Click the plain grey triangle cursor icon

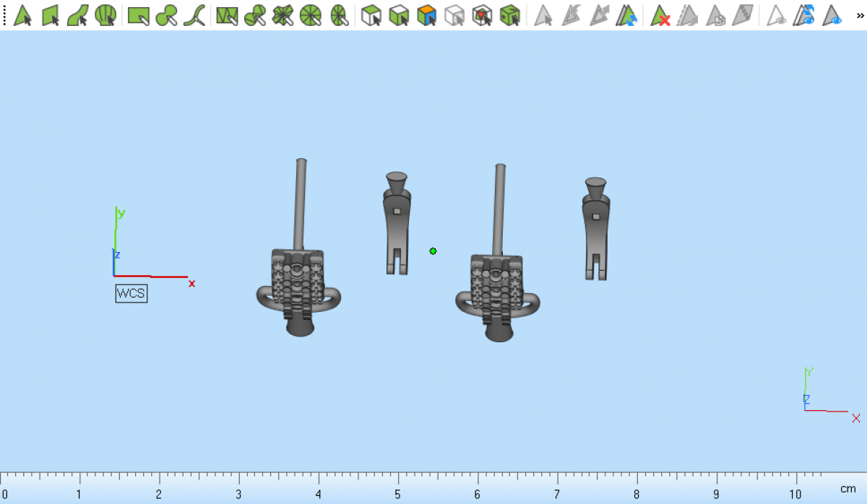coord(543,15)
